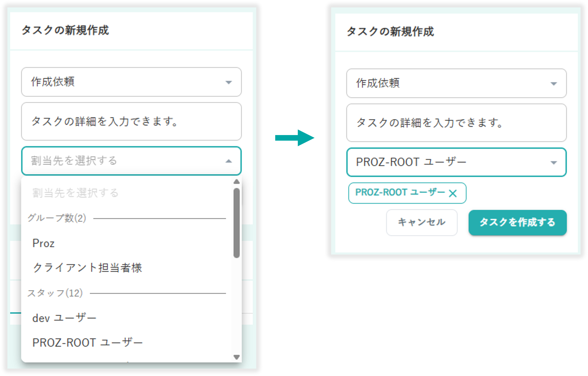This screenshot has height=376, width=588.
Task: Remove the PROZ-ROOT ユーザー tag with X icon
Action: click(452, 193)
